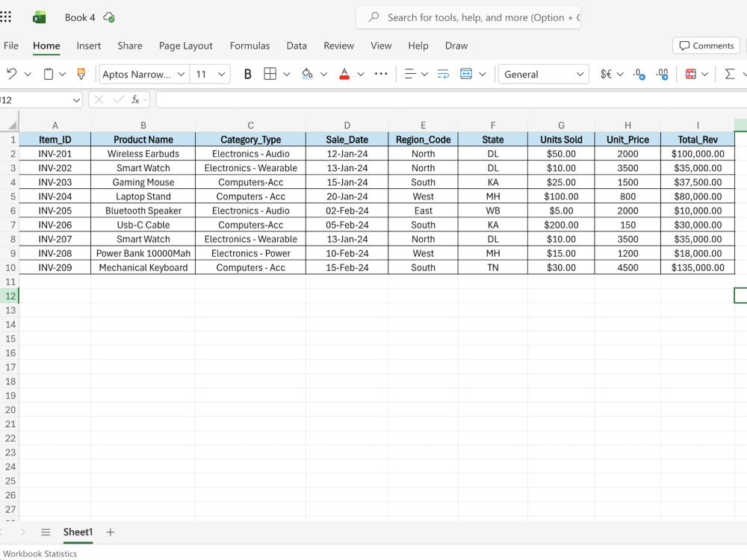Image resolution: width=747 pixels, height=560 pixels.
Task: Open the font size 11 dropdown
Action: coord(221,74)
